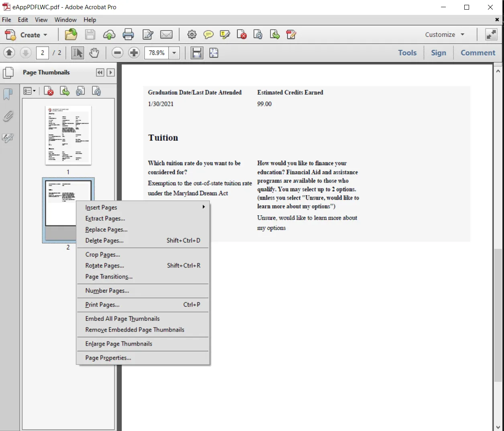Image resolution: width=504 pixels, height=431 pixels.
Task: Choose Embed All Page Thumbnails
Action: (143, 319)
